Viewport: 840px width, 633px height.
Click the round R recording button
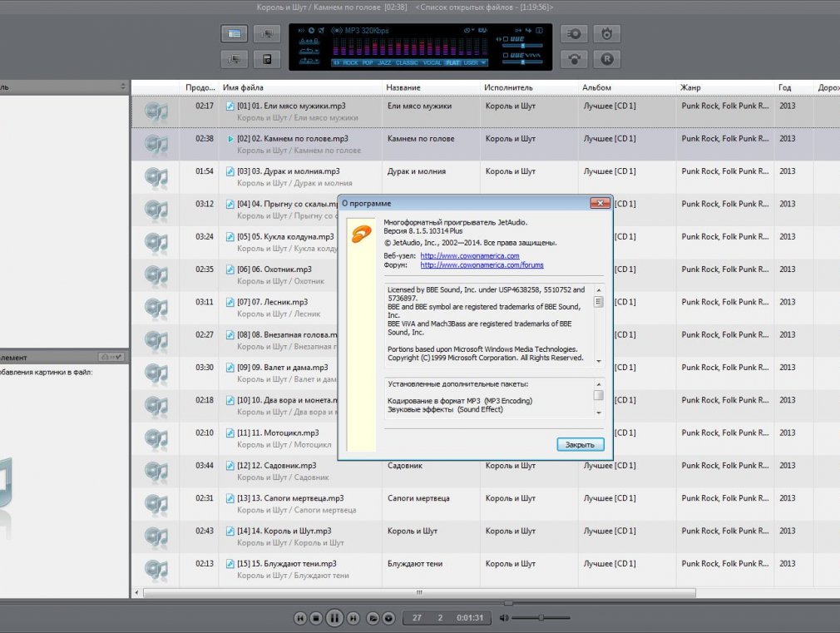pyautogui.click(x=606, y=59)
